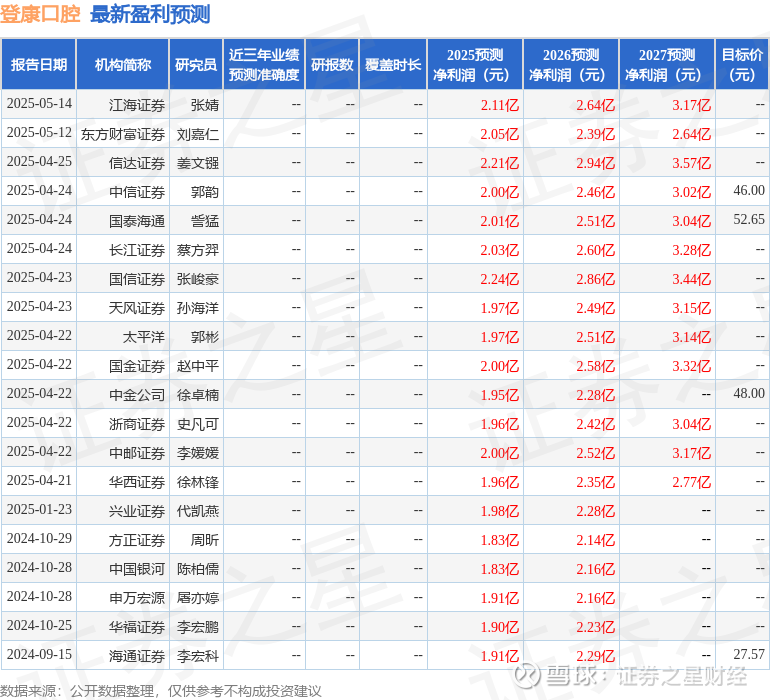
Task: Click the 2.14亿 profit value
Action: click(x=596, y=540)
